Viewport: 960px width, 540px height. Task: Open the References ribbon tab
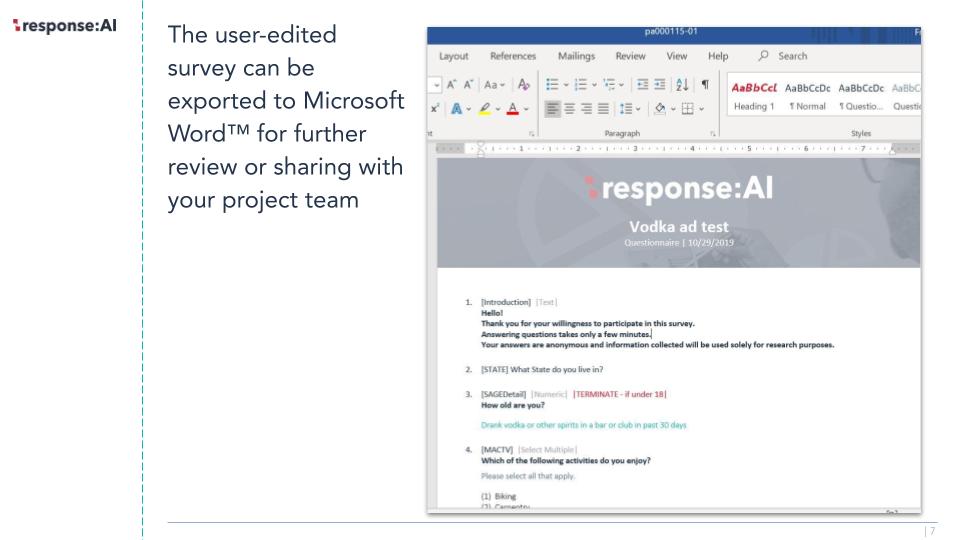click(x=513, y=56)
